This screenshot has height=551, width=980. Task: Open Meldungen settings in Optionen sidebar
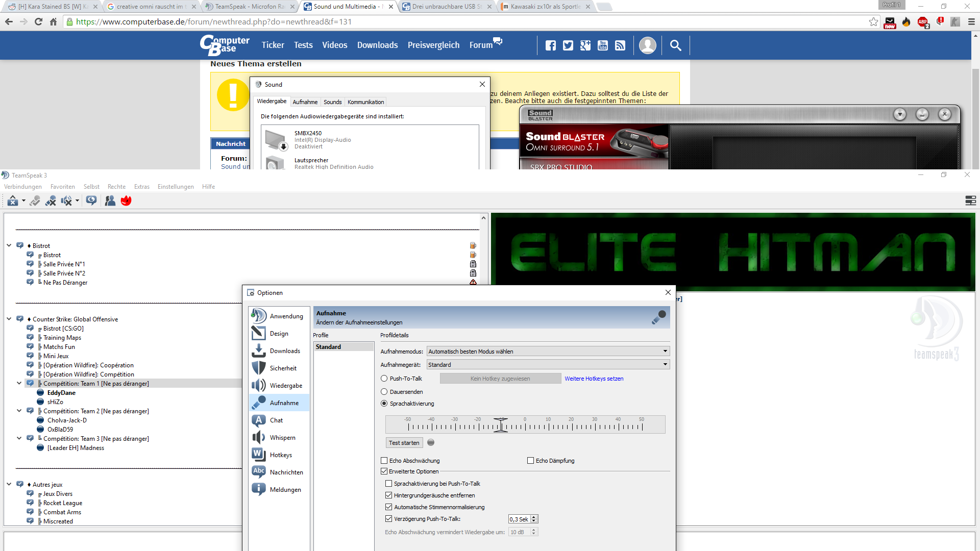tap(279, 490)
